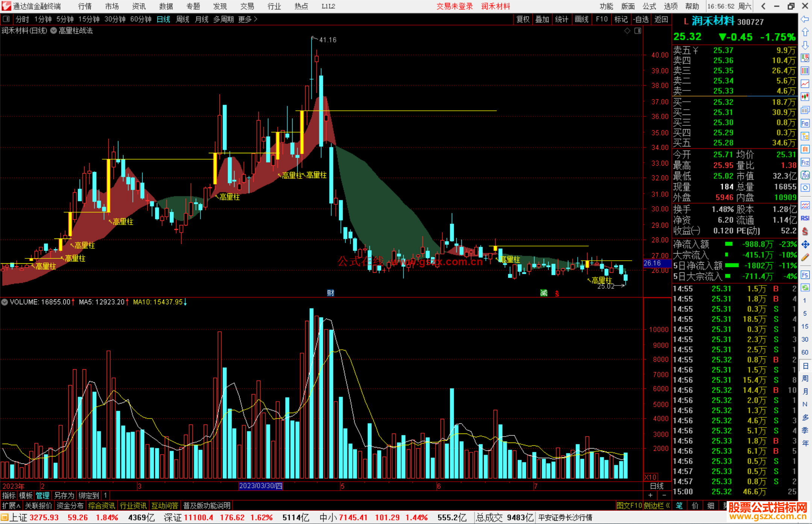Click the 交易未登录 link
This screenshot has height=524, width=812.
pyautogui.click(x=454, y=6)
